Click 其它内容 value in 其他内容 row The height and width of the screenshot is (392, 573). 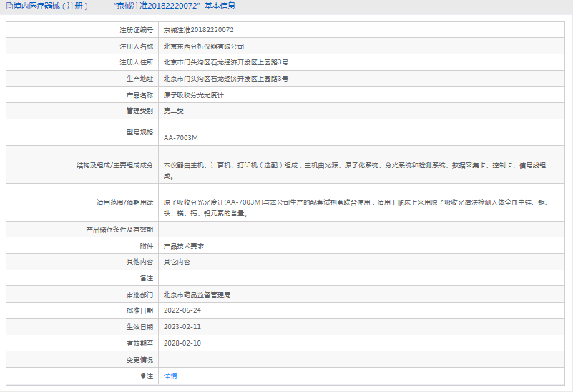pos(177,262)
